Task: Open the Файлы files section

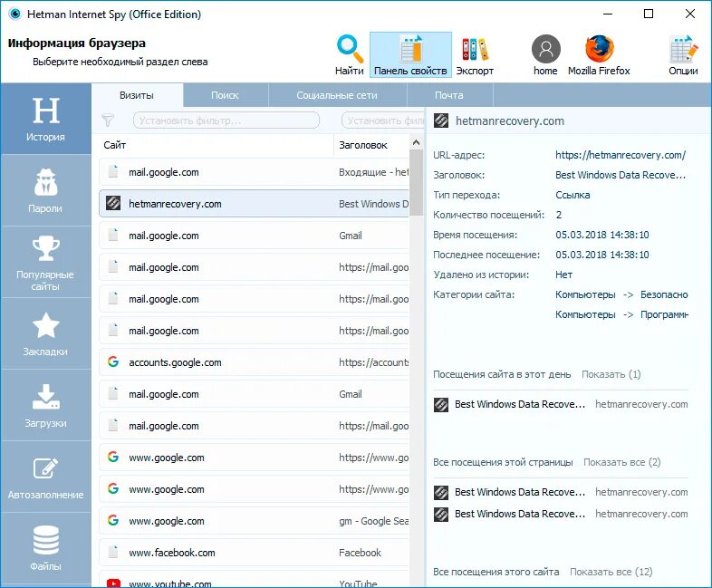Action: tap(46, 548)
